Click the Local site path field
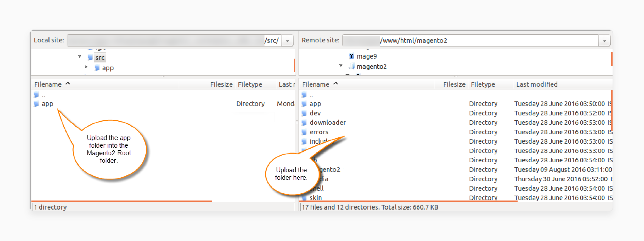Image resolution: width=644 pixels, height=241 pixels. tap(174, 40)
